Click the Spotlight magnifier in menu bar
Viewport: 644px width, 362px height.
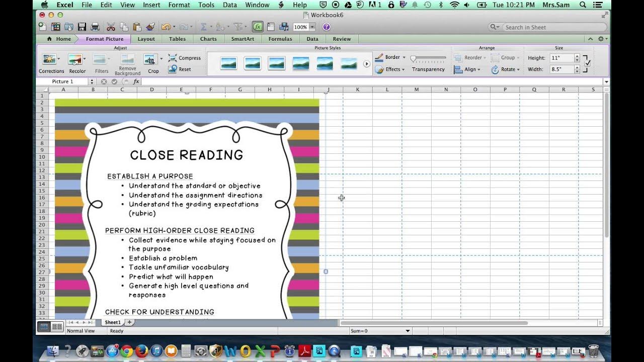click(x=583, y=5)
